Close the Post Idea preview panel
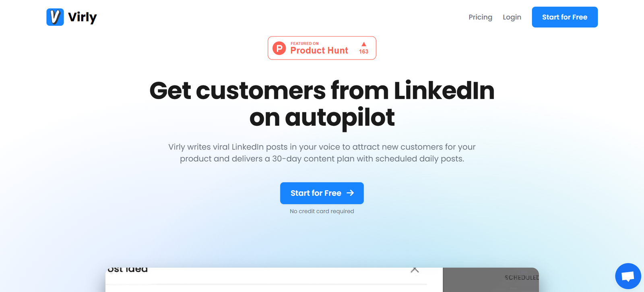644x292 pixels. (x=415, y=269)
